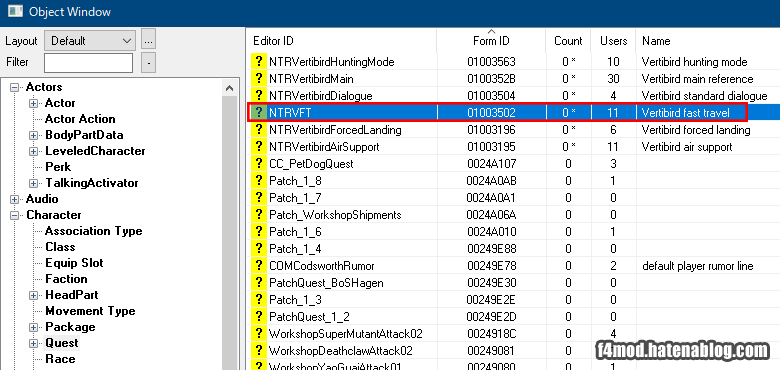Viewport: 780px width, 370px height.
Task: Select Perk in the tree
Action: (58, 167)
